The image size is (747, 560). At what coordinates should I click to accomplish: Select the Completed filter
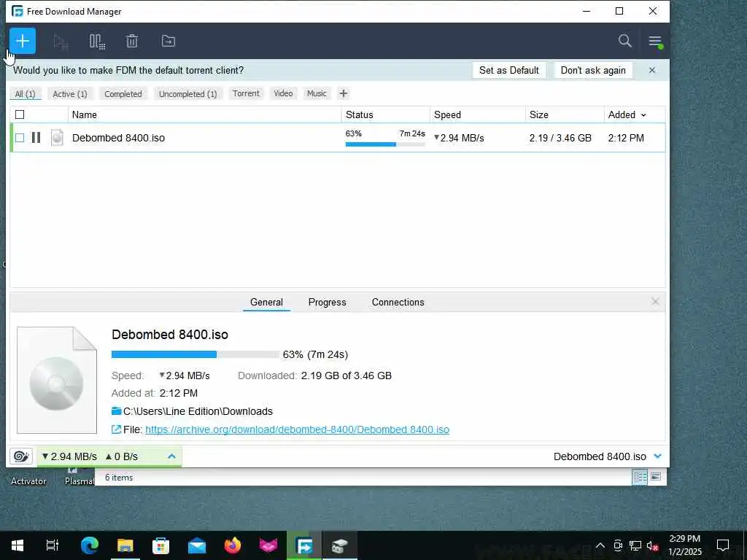click(x=123, y=94)
